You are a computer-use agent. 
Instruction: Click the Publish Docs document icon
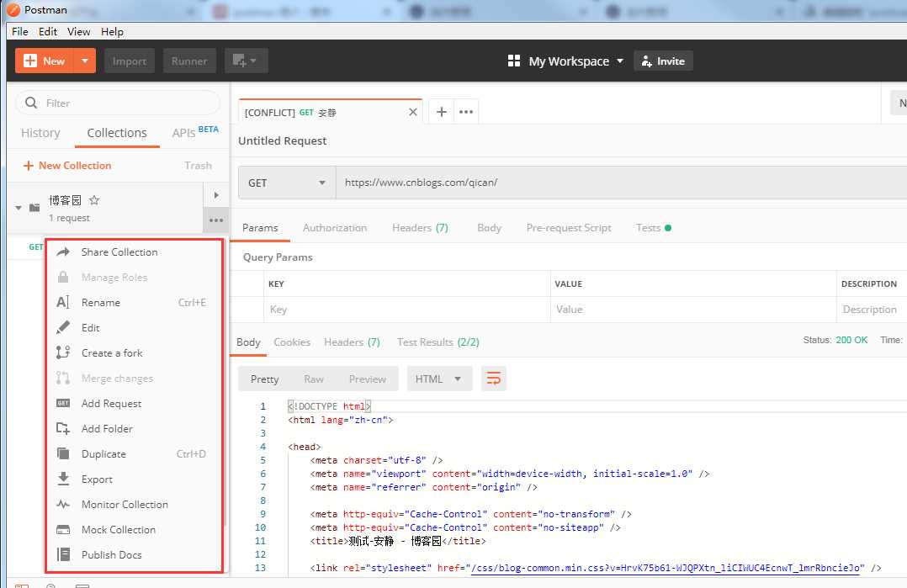[x=63, y=554]
